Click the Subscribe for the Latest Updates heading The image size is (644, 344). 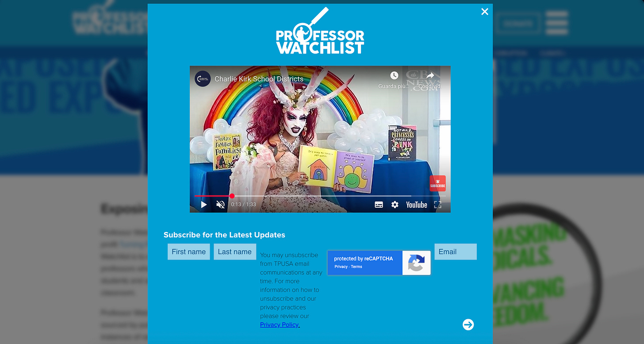224,235
